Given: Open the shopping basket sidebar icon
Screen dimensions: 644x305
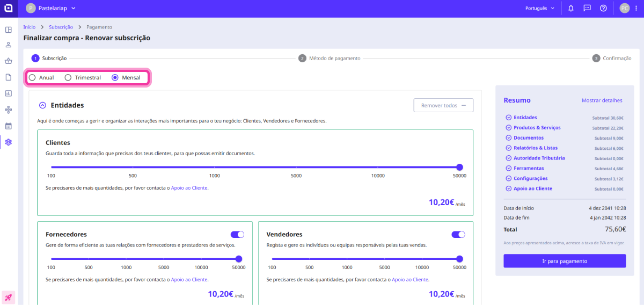Looking at the screenshot, I should click(9, 61).
